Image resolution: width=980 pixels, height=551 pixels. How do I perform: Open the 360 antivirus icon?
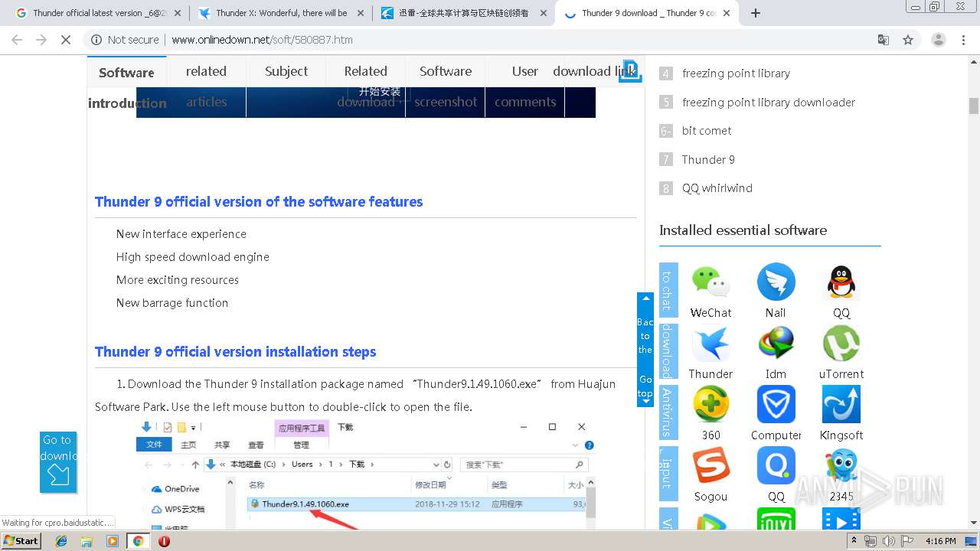(710, 404)
